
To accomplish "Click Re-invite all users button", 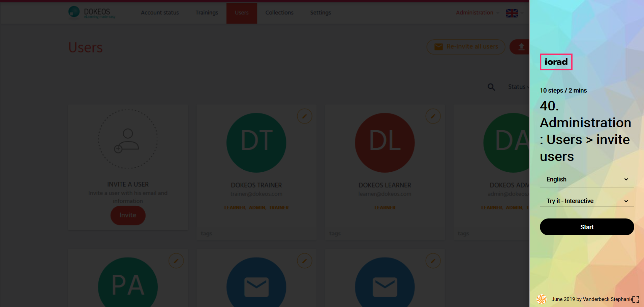I will tap(466, 47).
